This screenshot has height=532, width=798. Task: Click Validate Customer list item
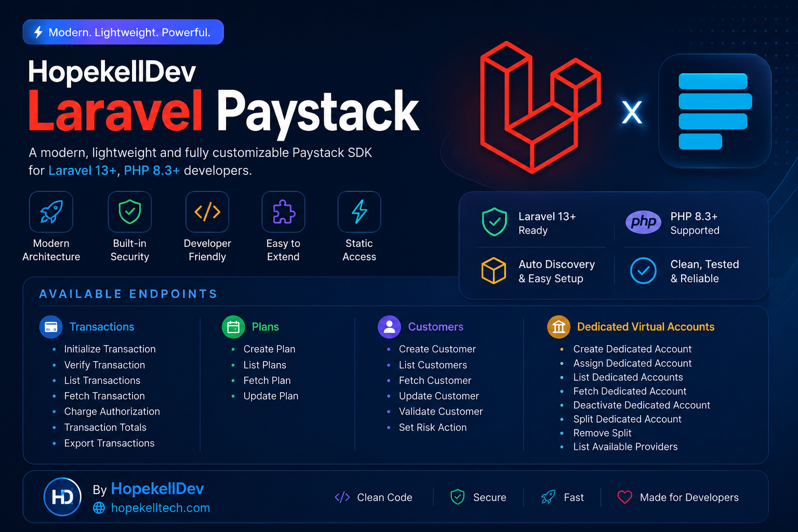coord(441,411)
